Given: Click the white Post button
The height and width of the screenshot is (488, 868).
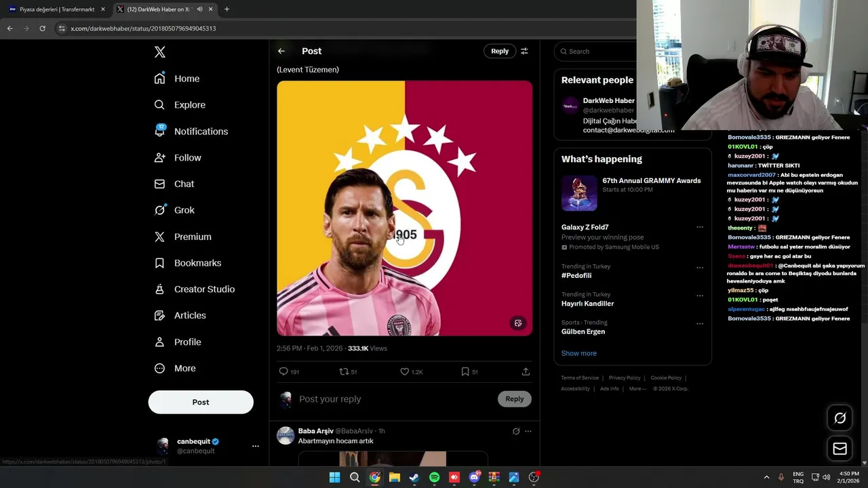Looking at the screenshot, I should (x=201, y=402).
